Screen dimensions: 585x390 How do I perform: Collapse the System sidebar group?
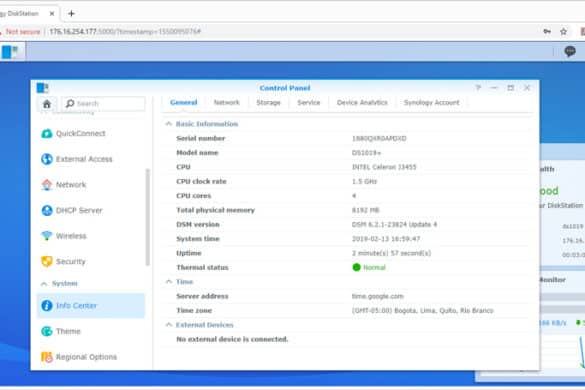click(x=44, y=284)
